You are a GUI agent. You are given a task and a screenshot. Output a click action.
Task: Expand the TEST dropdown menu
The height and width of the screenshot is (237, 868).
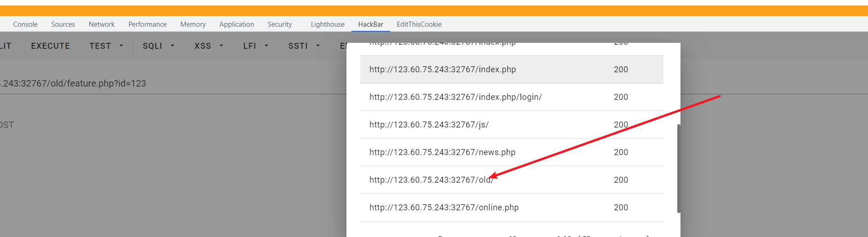click(106, 46)
